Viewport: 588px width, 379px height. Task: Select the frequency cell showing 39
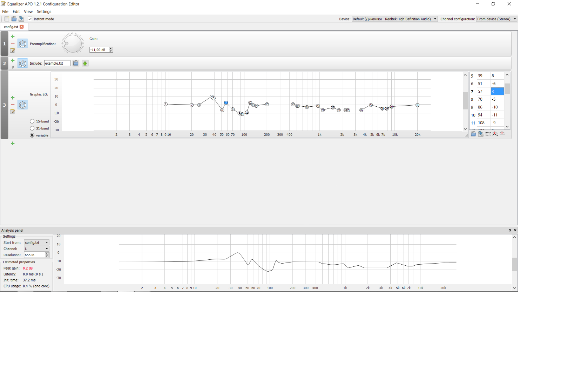click(484, 76)
